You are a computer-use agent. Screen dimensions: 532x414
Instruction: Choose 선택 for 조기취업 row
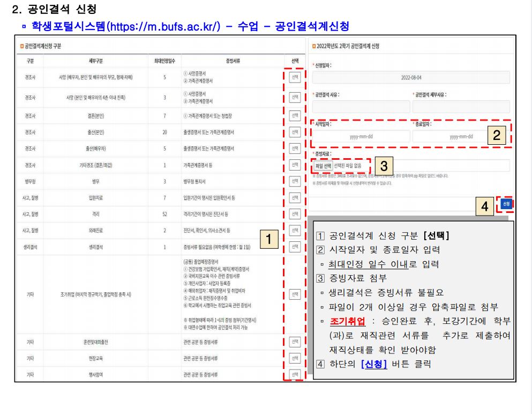pos(294,294)
